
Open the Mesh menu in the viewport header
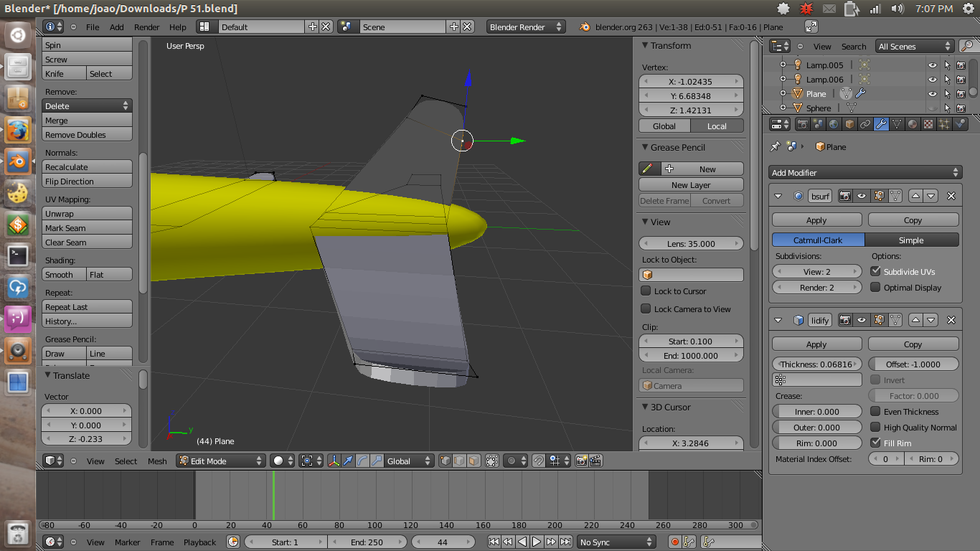coord(157,461)
